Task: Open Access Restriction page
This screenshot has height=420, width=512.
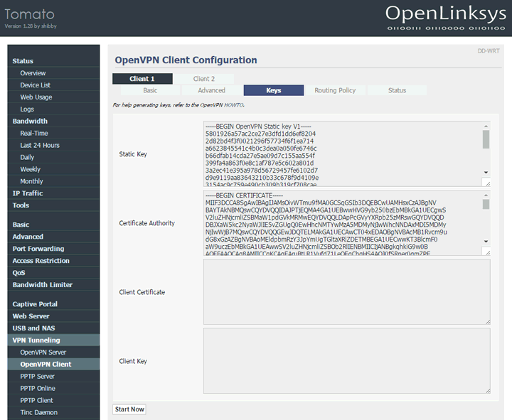Action: (53, 261)
